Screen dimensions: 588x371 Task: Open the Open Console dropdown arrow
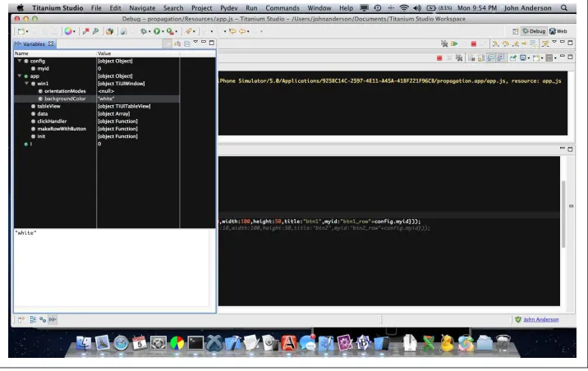point(541,58)
